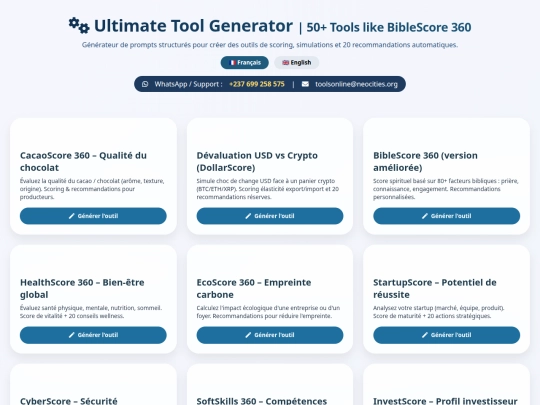Switch language to Français
This screenshot has height=405, width=540.
click(x=245, y=63)
